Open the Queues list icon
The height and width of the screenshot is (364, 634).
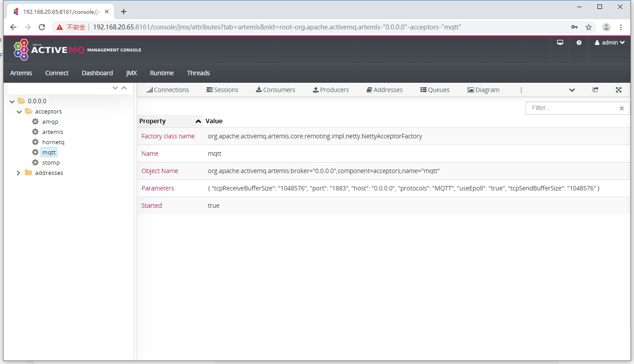422,89
